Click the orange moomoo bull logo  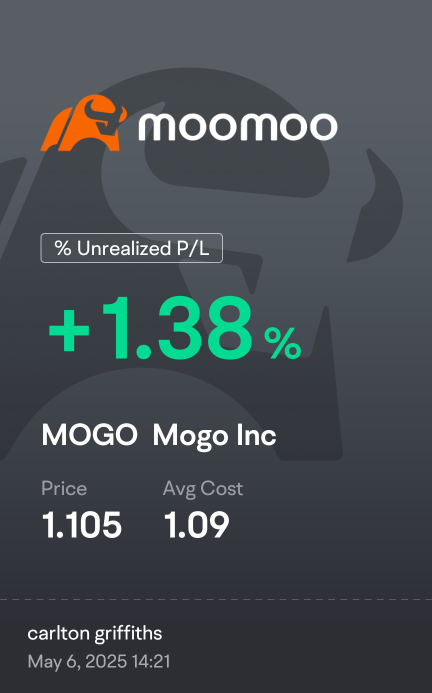[84, 123]
